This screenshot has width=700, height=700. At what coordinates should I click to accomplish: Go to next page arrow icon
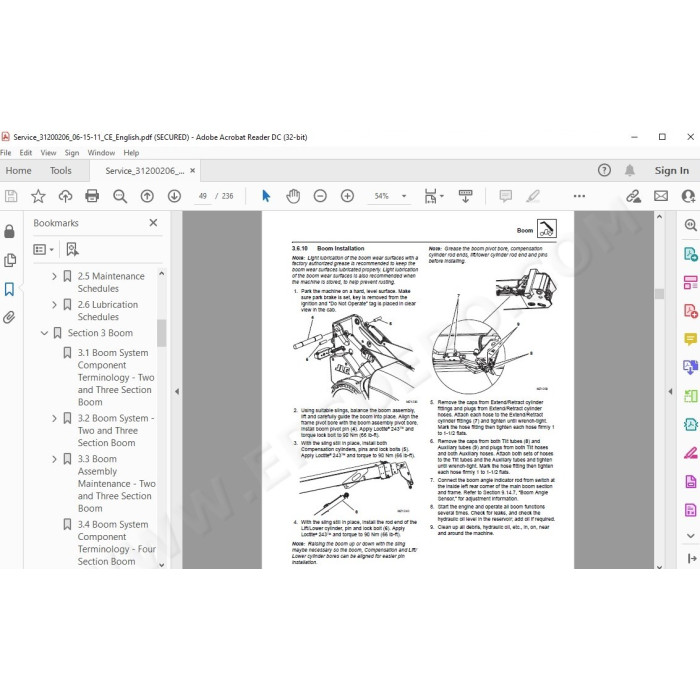(x=174, y=196)
